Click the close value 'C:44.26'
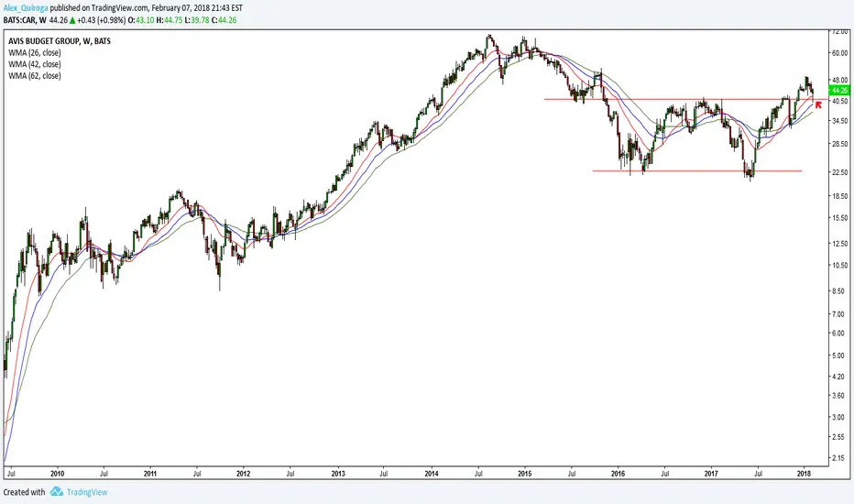 point(224,20)
